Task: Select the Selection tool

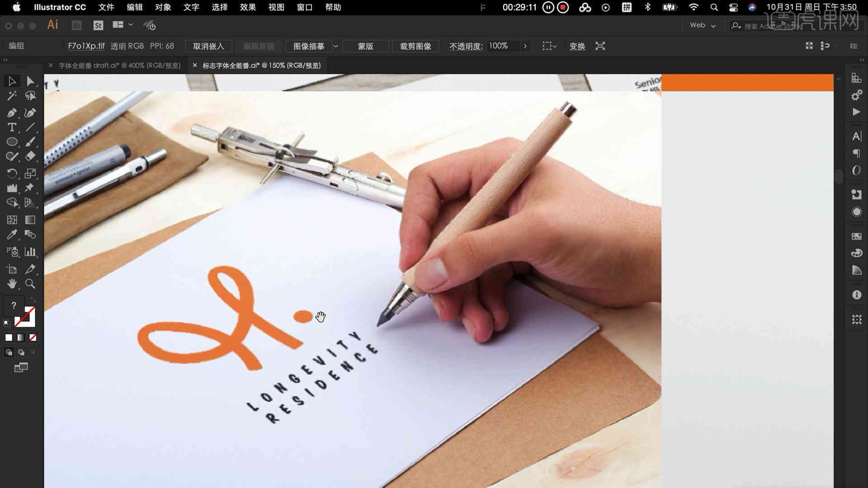Action: coord(11,80)
